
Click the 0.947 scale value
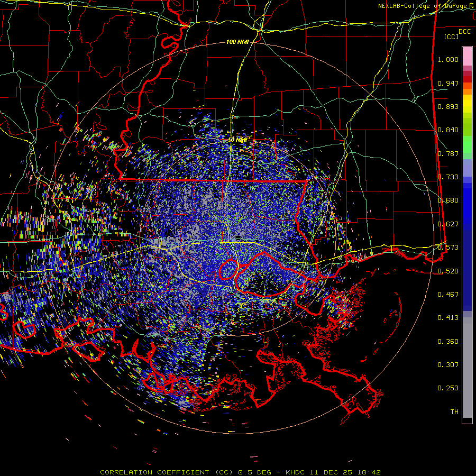pyautogui.click(x=448, y=83)
